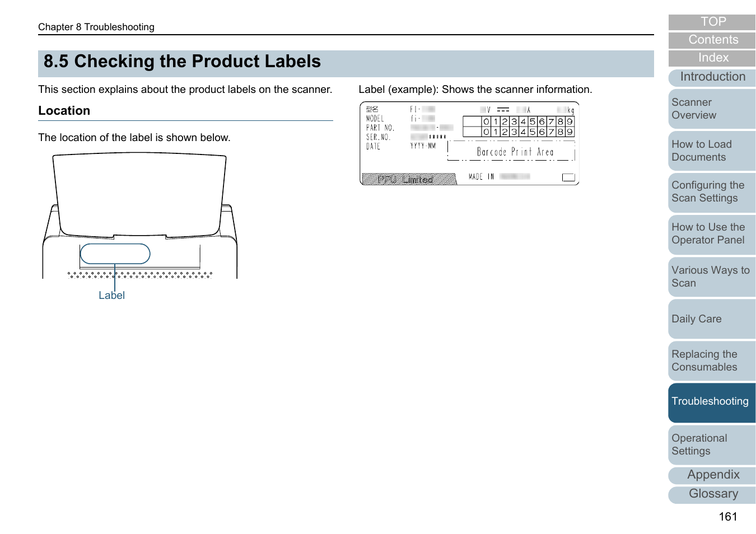Select How to Use the Operator Panel
Viewport: 756px width, 534px height.
(x=712, y=235)
